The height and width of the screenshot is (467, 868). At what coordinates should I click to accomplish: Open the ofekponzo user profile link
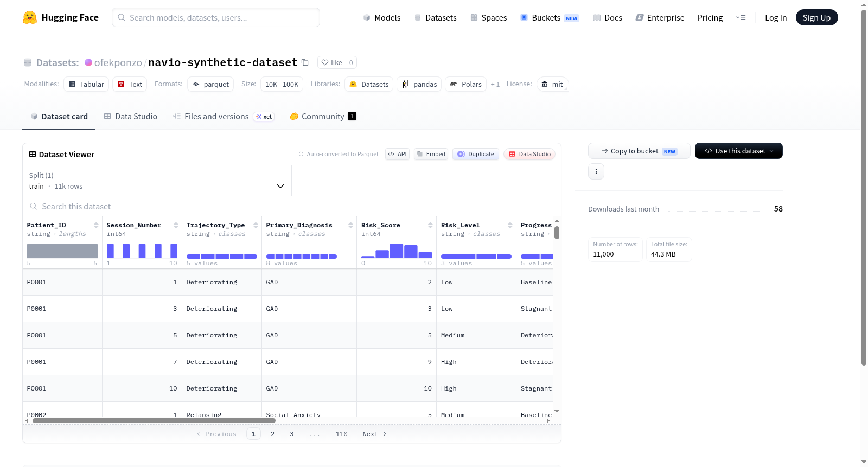point(118,63)
